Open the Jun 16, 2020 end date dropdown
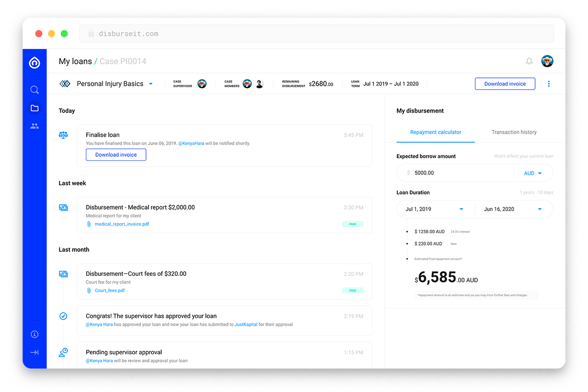This screenshot has height=392, width=588. [514, 209]
